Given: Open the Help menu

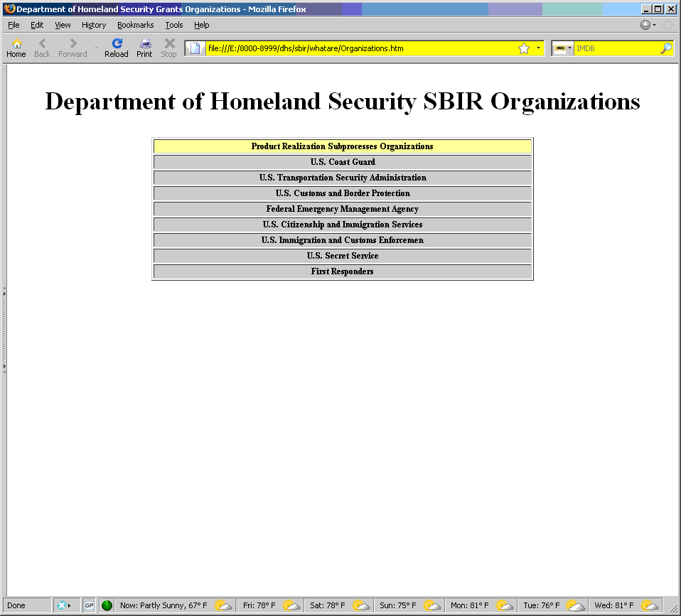Looking at the screenshot, I should [x=201, y=25].
